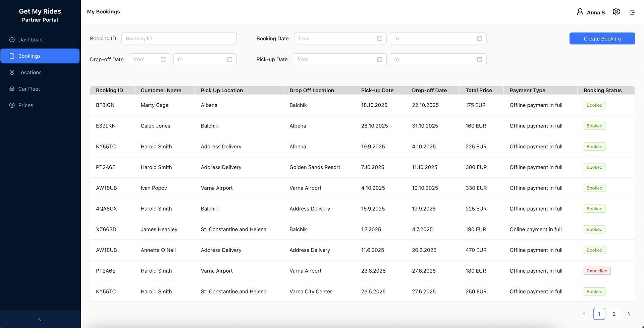Open Drop-off Date from calendar icon

163,59
